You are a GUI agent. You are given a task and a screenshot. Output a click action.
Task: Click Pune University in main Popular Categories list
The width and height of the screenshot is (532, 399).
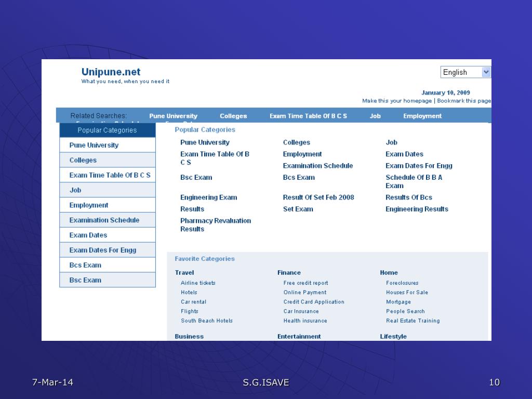click(205, 142)
